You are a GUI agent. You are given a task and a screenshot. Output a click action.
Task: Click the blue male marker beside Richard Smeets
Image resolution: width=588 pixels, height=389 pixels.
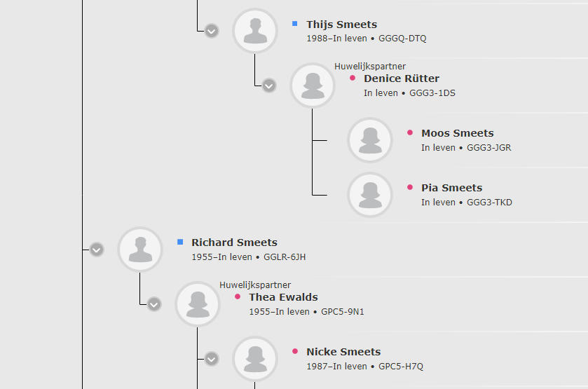point(180,242)
